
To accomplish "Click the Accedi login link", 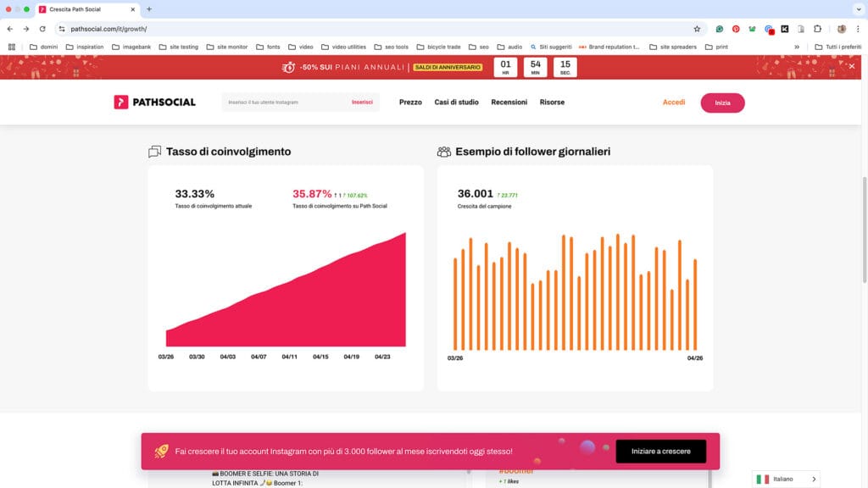I will click(674, 103).
